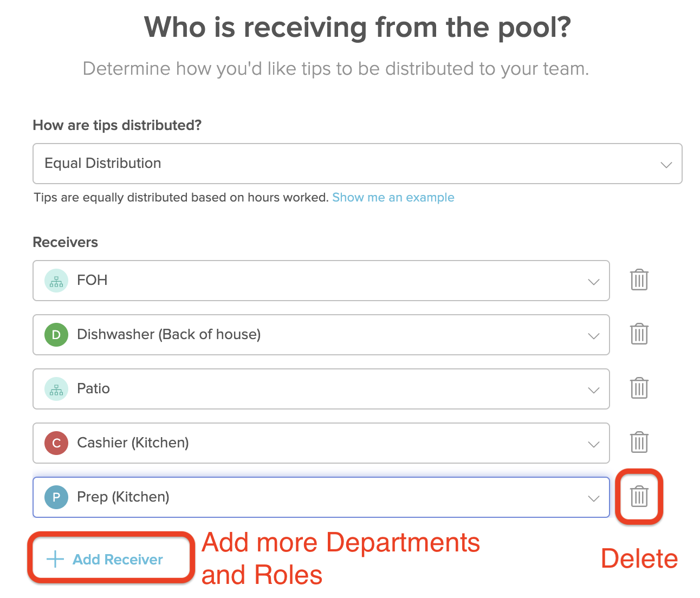Delete the Cashier (Kitchen) receiver
This screenshot has height=598, width=700.
[x=639, y=443]
